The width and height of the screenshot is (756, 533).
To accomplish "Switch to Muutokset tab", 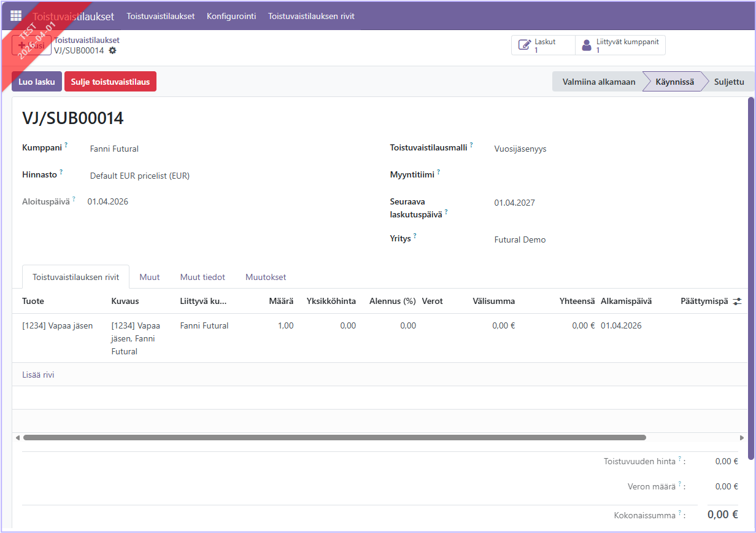I will click(266, 277).
